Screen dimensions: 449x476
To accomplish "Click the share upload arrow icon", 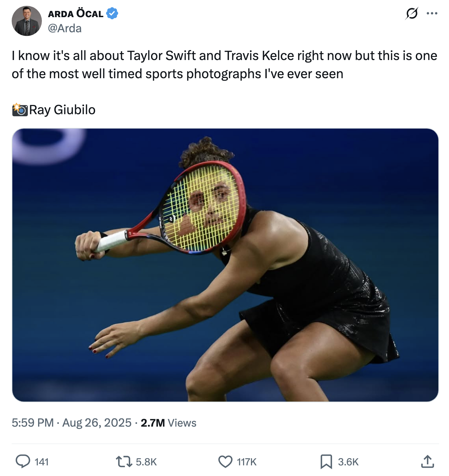I will click(427, 461).
